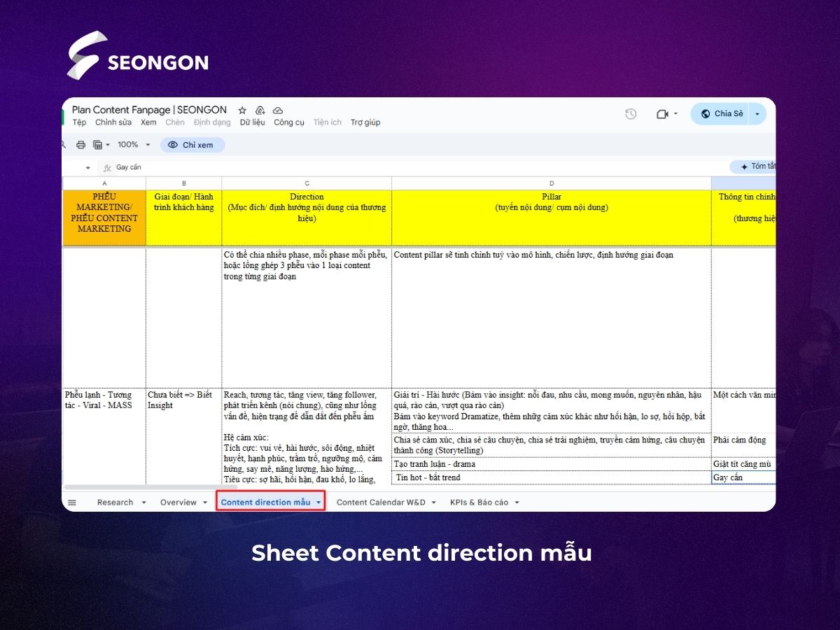Image resolution: width=840 pixels, height=630 pixels.
Task: Switch to KPIs & Báo cáo tab
Action: [x=479, y=503]
